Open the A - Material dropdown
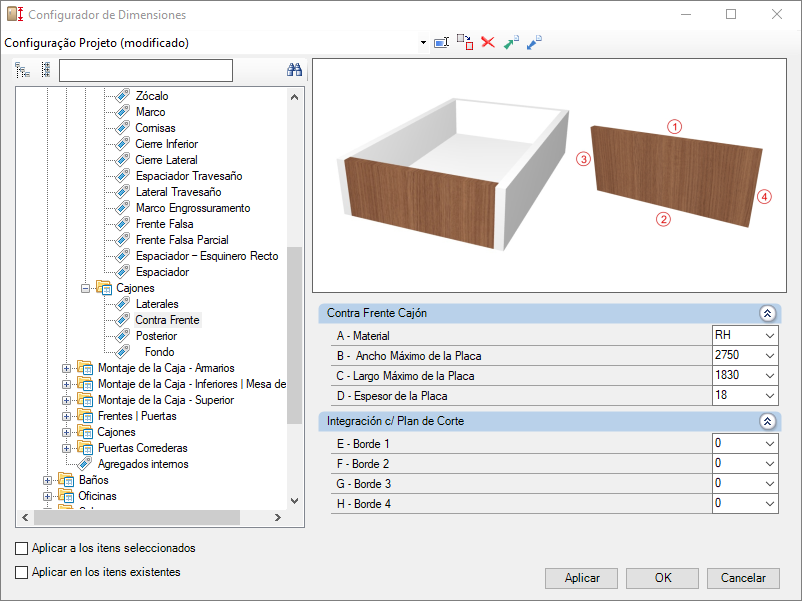This screenshot has height=601, width=802. click(768, 336)
